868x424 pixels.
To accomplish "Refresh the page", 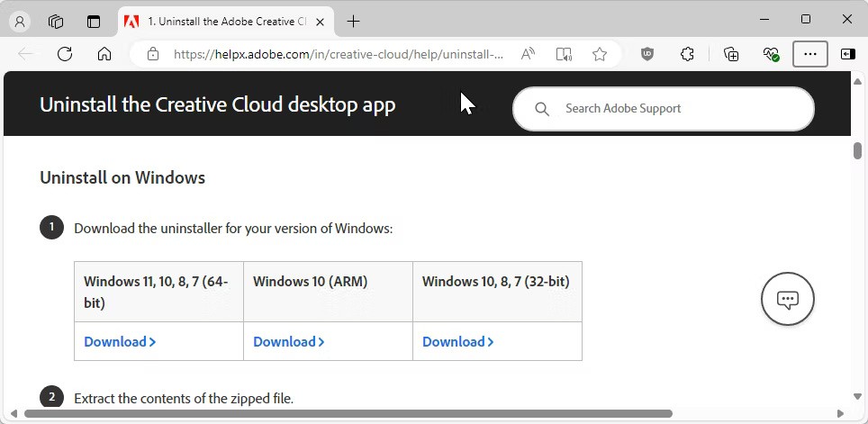I will coord(65,54).
